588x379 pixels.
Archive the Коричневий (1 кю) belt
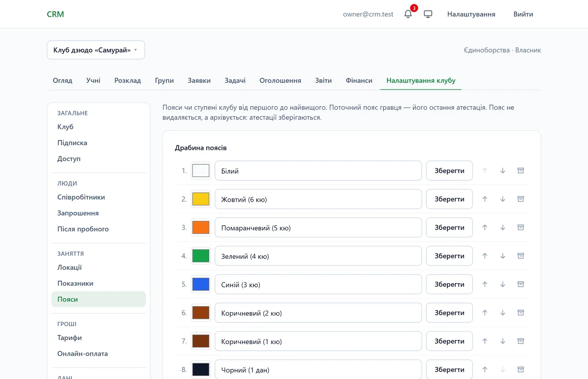pyautogui.click(x=521, y=341)
